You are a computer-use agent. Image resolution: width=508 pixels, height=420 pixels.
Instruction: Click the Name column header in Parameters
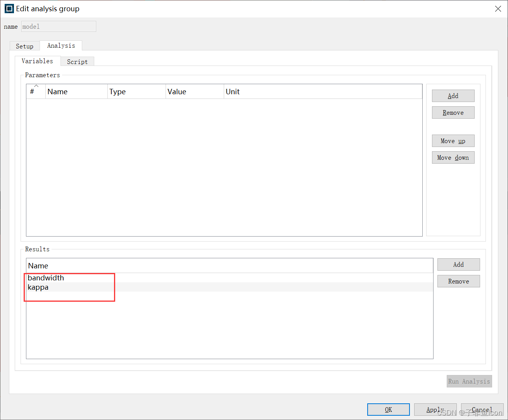click(76, 92)
